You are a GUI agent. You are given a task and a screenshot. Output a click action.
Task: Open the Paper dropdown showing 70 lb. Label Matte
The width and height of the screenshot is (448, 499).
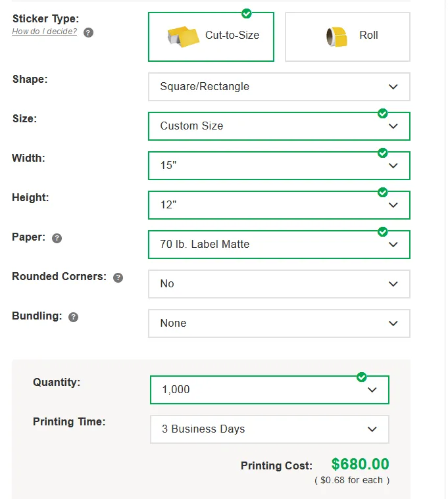point(279,245)
